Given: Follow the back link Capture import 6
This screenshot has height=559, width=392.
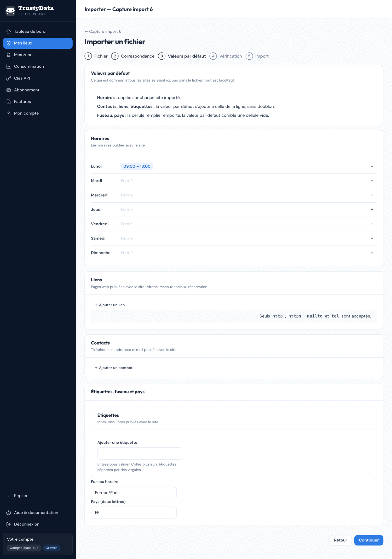Looking at the screenshot, I should (103, 31).
